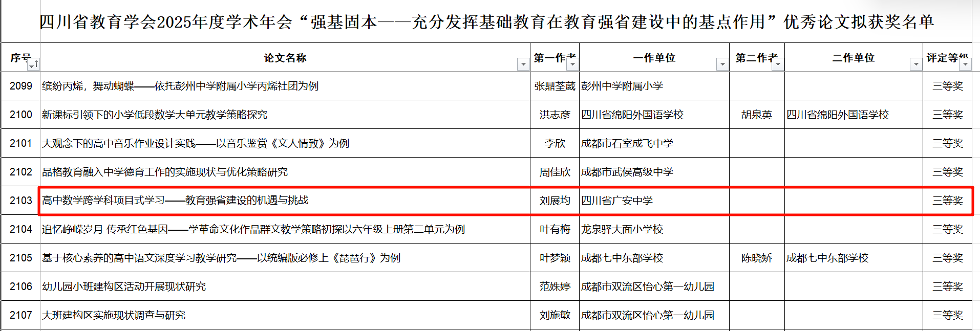Image resolution: width=980 pixels, height=331 pixels.
Task: Click the 论文名称 header cell
Action: 285,58
